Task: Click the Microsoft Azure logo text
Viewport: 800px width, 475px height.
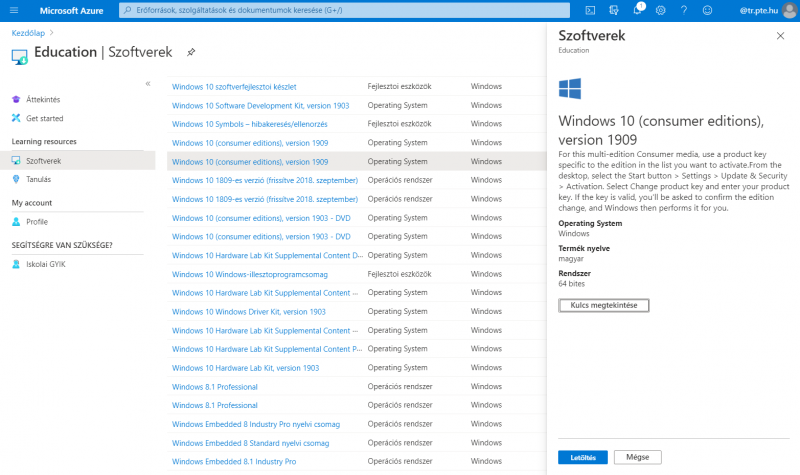Action: [x=71, y=10]
